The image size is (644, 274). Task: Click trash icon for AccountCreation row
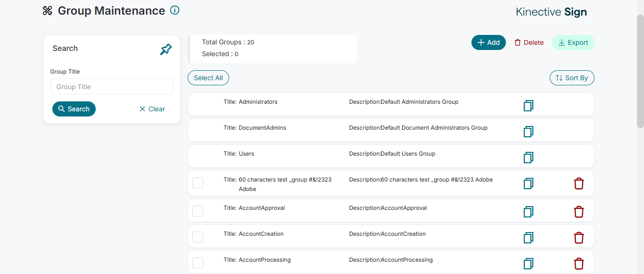(x=579, y=238)
